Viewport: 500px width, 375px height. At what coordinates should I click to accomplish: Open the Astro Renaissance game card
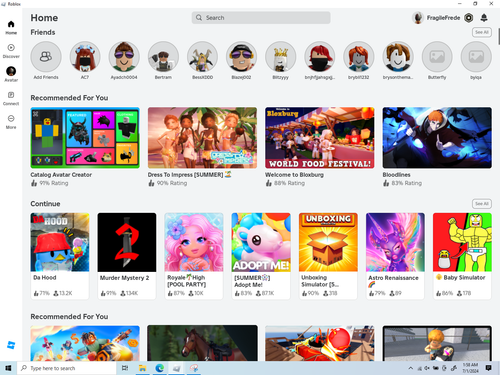[395, 256]
